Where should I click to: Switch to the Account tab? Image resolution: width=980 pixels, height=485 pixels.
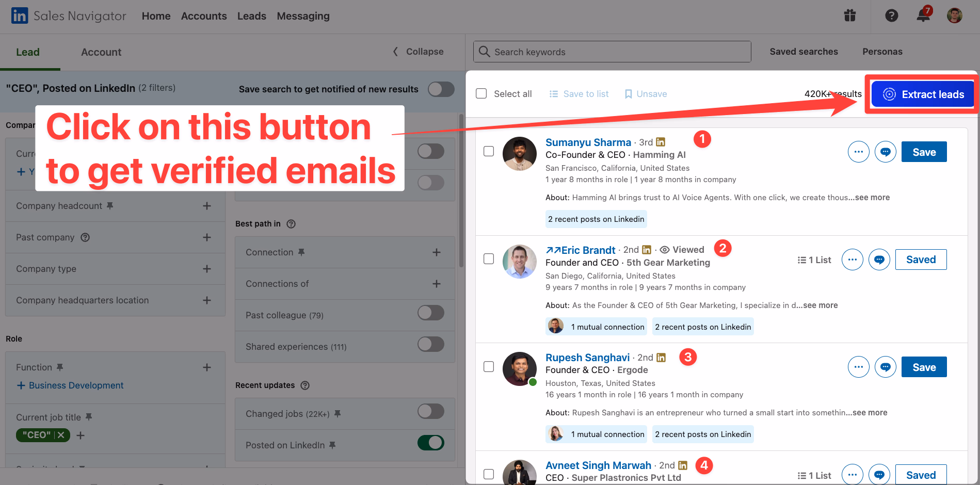pyautogui.click(x=101, y=52)
